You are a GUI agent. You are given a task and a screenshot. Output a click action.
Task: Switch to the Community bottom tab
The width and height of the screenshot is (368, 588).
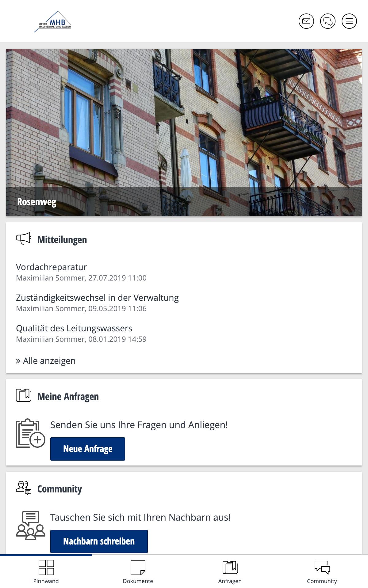point(322,571)
